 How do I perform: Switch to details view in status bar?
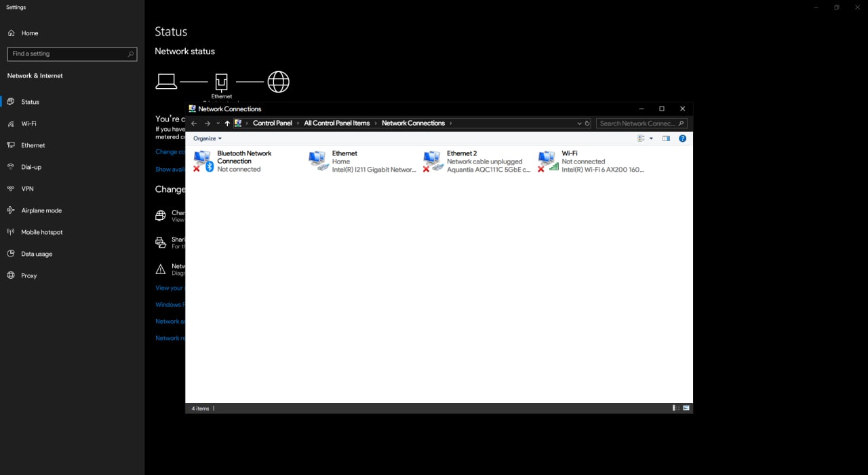click(675, 408)
